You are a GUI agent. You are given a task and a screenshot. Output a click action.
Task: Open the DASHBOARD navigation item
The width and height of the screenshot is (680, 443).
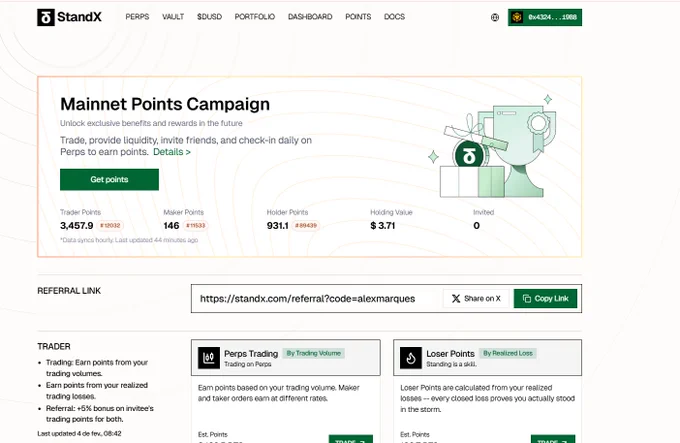pos(310,17)
